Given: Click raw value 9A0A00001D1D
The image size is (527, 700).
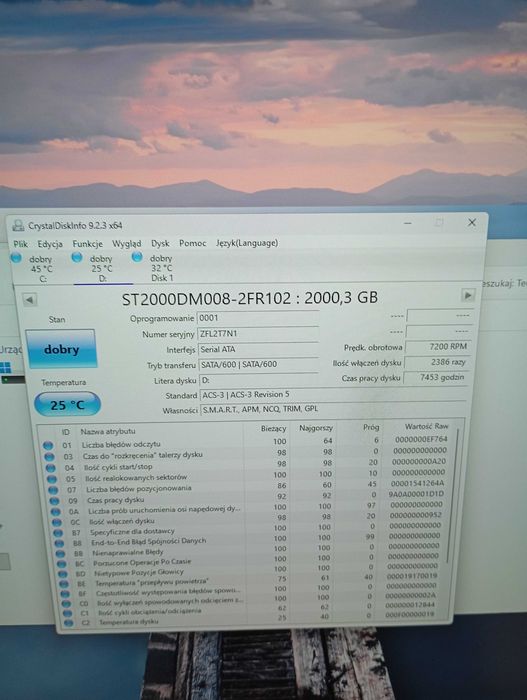Looking at the screenshot, I should click(x=416, y=494).
